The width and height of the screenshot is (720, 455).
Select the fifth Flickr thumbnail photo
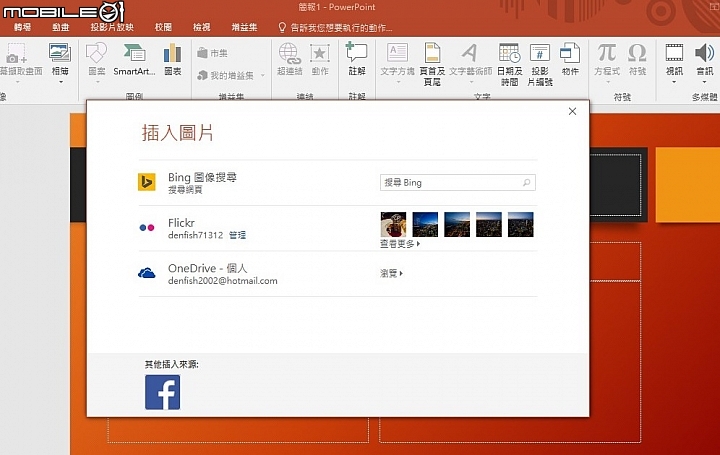point(521,225)
